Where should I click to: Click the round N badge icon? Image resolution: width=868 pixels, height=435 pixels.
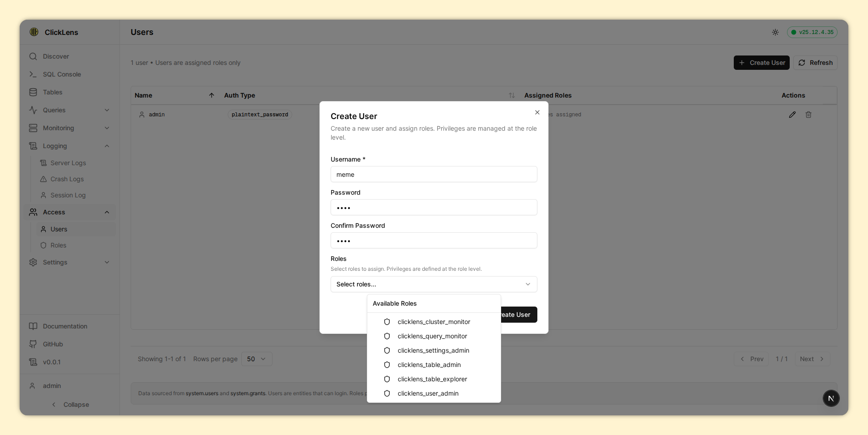(x=831, y=398)
